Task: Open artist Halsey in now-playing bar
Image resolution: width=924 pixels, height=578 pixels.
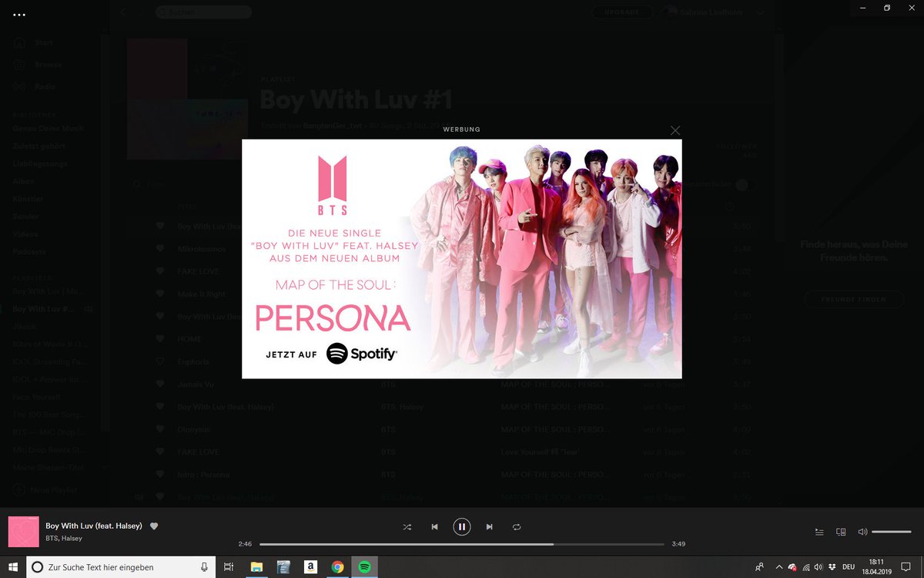Action: pyautogui.click(x=72, y=538)
